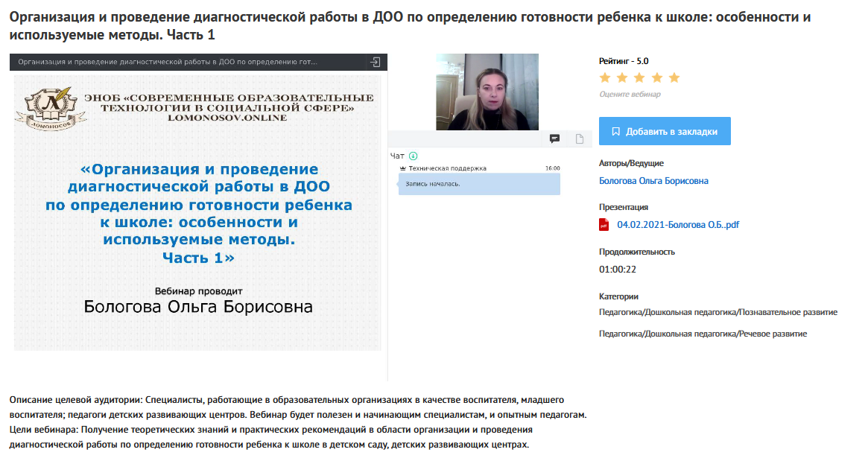Screen dimensions: 868x458
Task: Click the red PDF file icon
Action: [604, 225]
